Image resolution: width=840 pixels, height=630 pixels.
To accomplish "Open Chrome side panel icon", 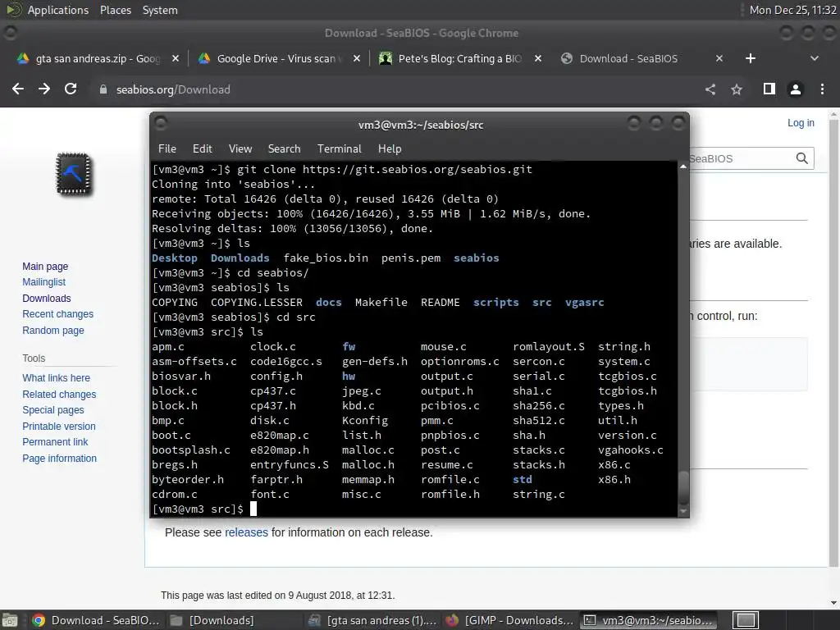I will coord(769,89).
